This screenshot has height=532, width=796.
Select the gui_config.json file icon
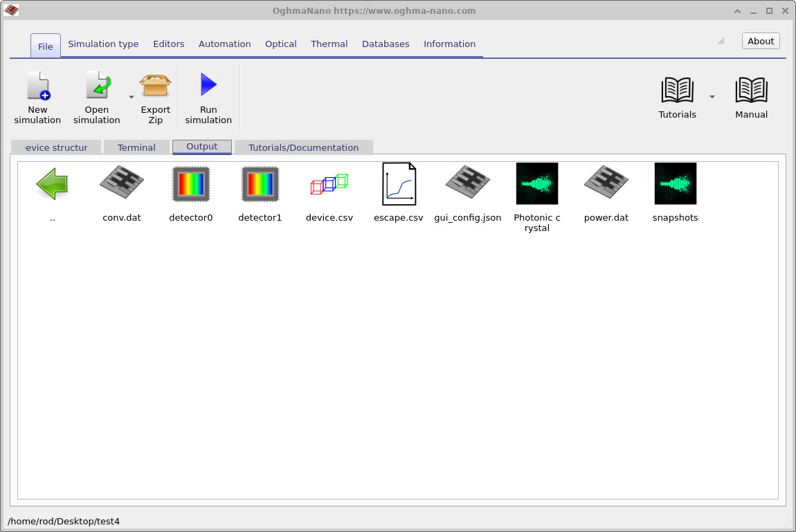[x=467, y=181]
